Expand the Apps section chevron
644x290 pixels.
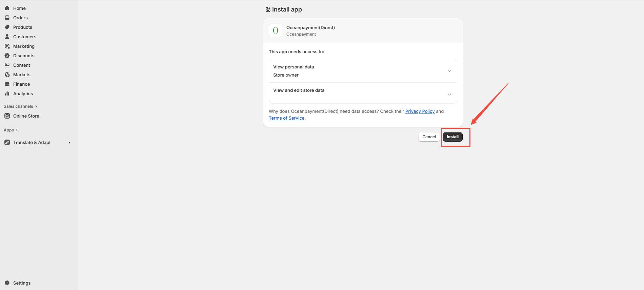[17, 130]
